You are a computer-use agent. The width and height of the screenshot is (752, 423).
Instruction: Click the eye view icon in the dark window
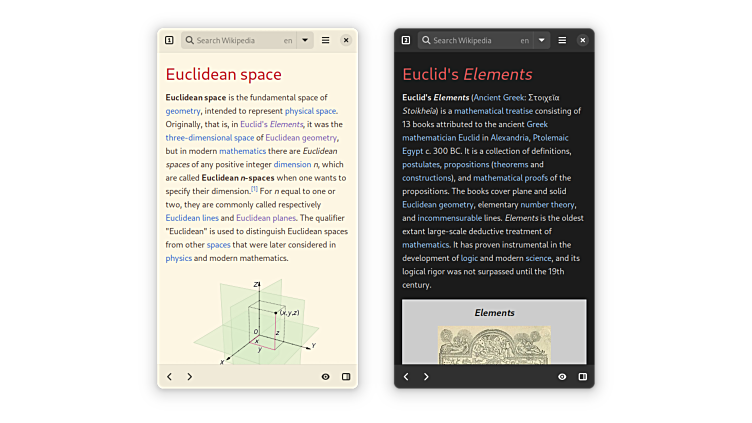pyautogui.click(x=562, y=377)
